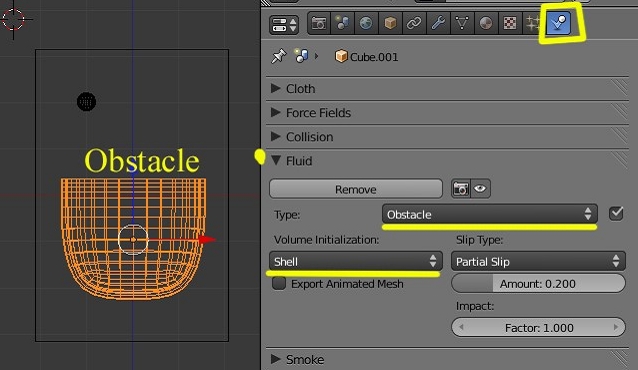This screenshot has width=638, height=370.
Task: Open the World properties tab
Action: [x=366, y=23]
